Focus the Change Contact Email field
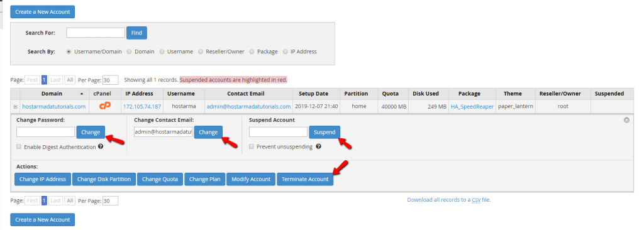 (x=163, y=132)
